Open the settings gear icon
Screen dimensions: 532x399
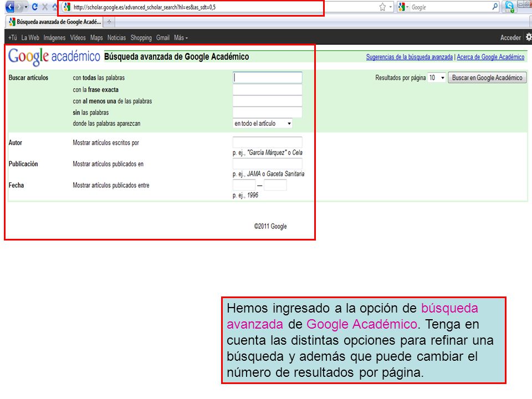point(529,37)
